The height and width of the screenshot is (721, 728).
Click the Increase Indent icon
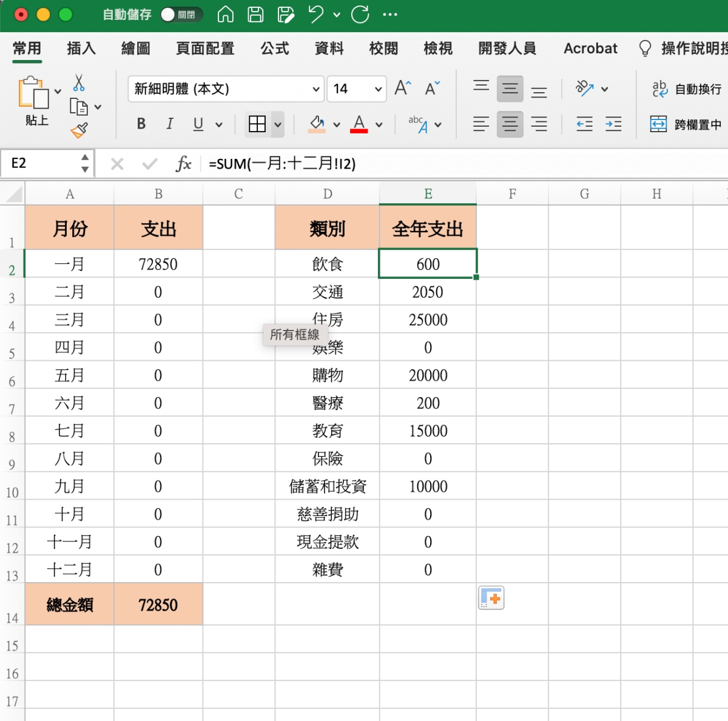pos(613,124)
